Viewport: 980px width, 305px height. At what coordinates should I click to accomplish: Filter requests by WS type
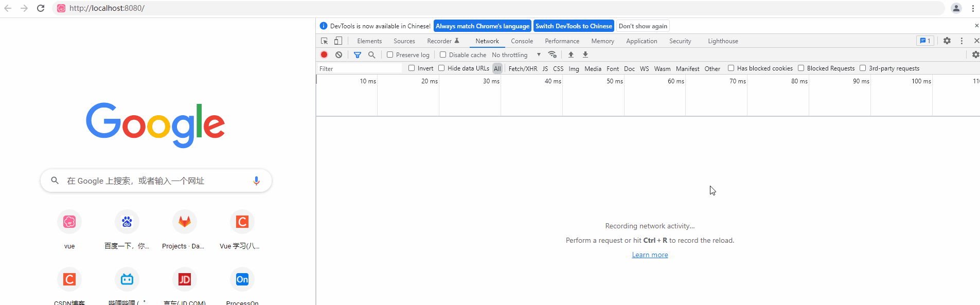click(644, 68)
